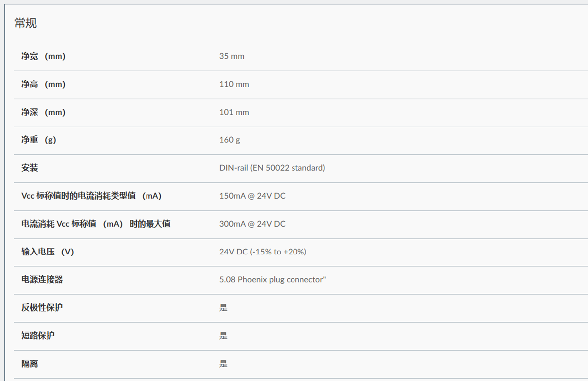Click the 净重 (g) label

point(39,140)
